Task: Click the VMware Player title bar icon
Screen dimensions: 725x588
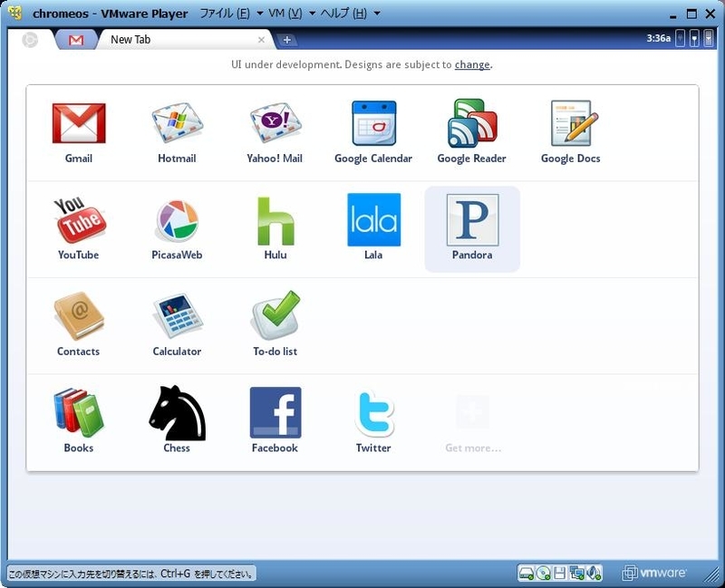Action: coord(14,13)
